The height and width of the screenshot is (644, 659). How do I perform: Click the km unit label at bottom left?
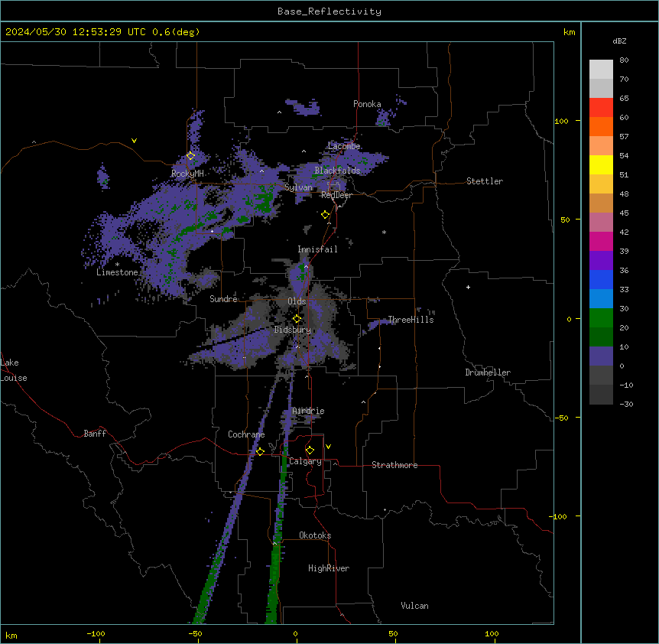[11, 636]
